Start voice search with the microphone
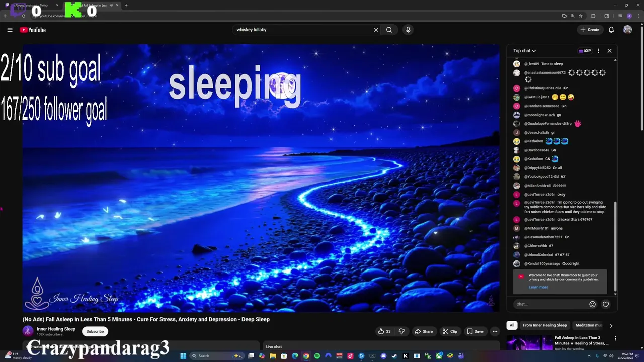 point(408,30)
